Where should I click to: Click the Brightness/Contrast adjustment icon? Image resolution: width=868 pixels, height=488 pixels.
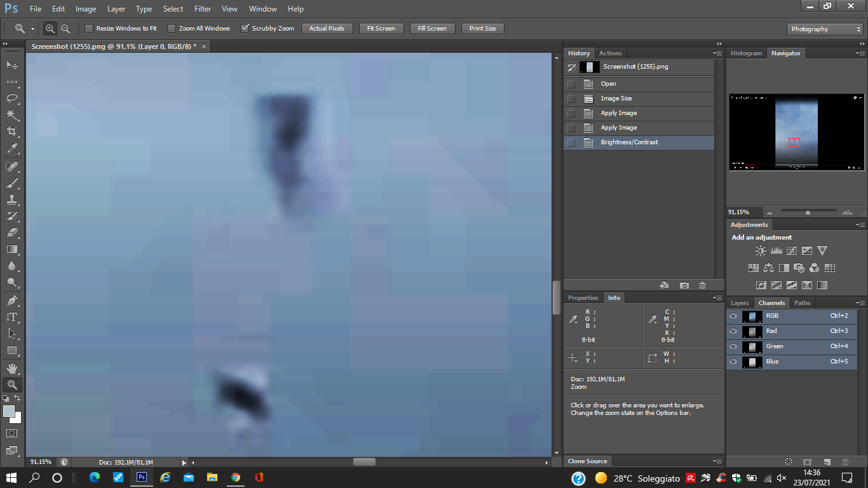coord(761,251)
